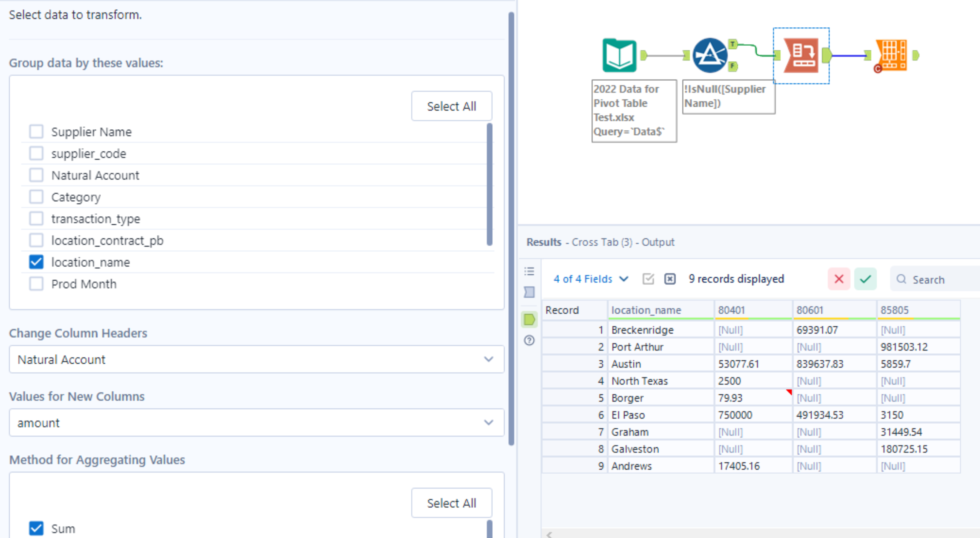Screen dimensions: 980x538
Task: Select the orange Table tool icon
Action: click(x=892, y=55)
